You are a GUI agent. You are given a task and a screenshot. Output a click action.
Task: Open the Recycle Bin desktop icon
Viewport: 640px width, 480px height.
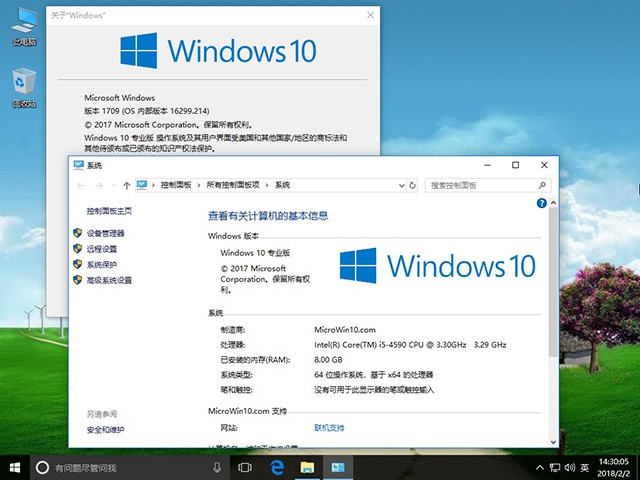tap(24, 88)
